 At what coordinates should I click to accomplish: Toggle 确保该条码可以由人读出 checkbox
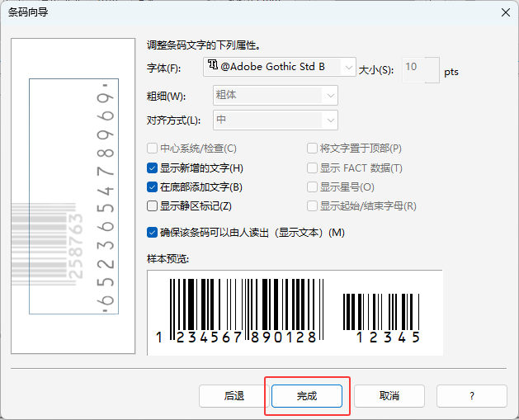click(152, 233)
